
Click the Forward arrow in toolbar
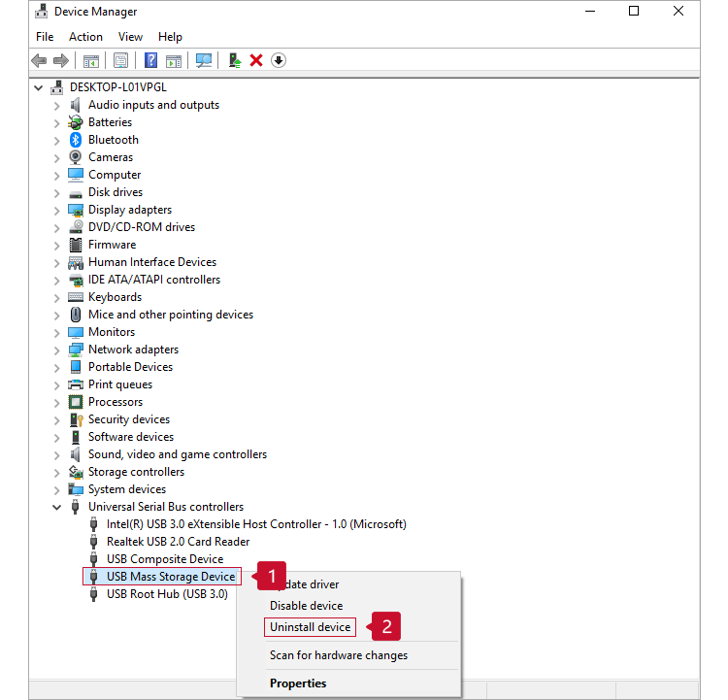pyautogui.click(x=61, y=60)
